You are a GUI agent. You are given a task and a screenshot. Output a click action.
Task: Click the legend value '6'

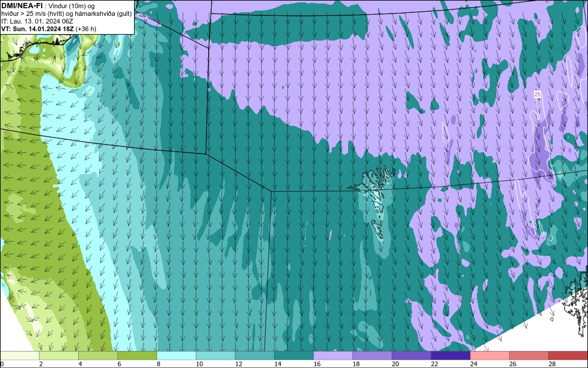pyautogui.click(x=119, y=364)
